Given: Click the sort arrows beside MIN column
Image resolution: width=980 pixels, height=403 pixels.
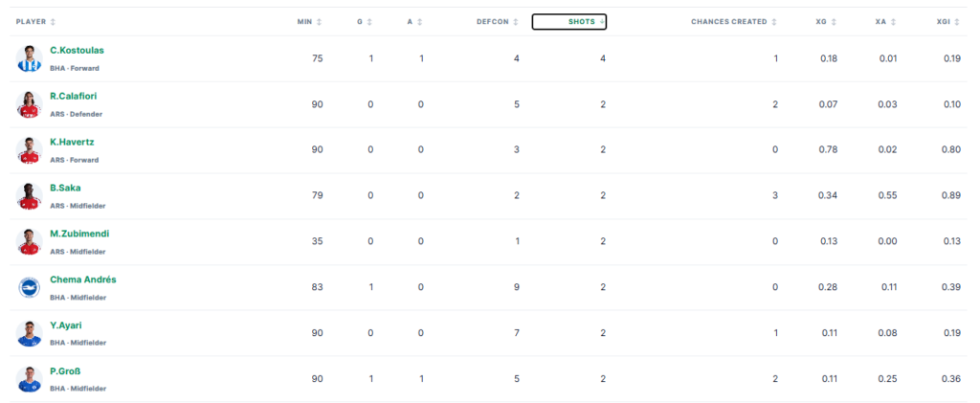Looking at the screenshot, I should click(320, 22).
